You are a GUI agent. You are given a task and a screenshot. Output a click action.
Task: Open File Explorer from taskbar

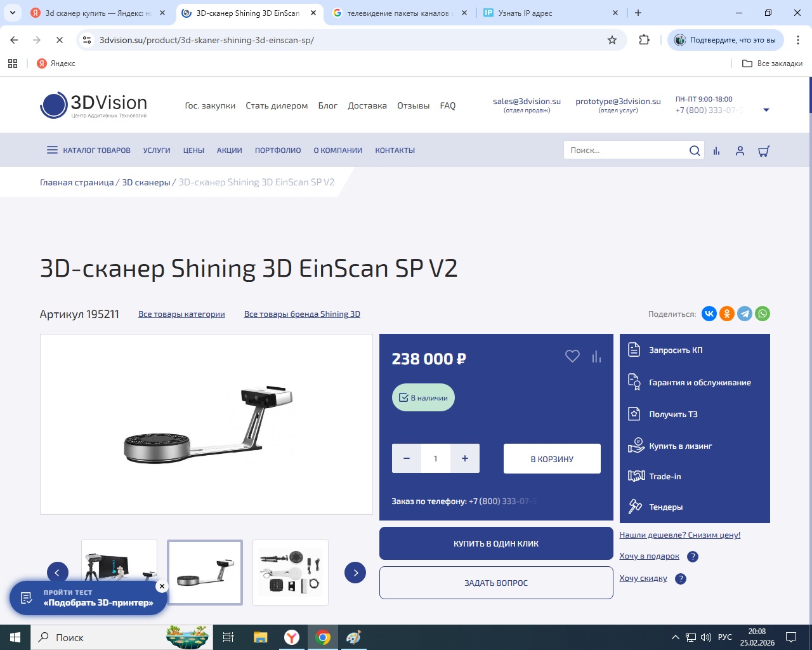pyautogui.click(x=261, y=637)
